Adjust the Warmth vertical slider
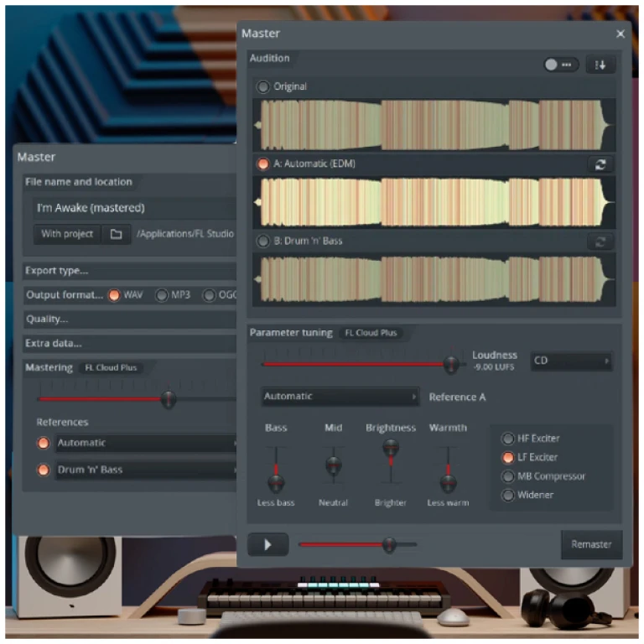644x644 pixels. coord(448,483)
